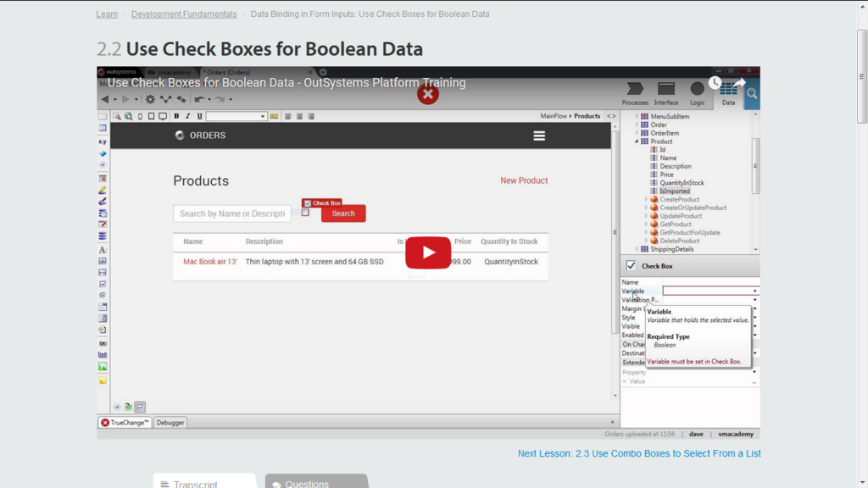Click the Development Fundamentals breadcrumb link
The height and width of the screenshot is (488, 868).
pos(184,14)
